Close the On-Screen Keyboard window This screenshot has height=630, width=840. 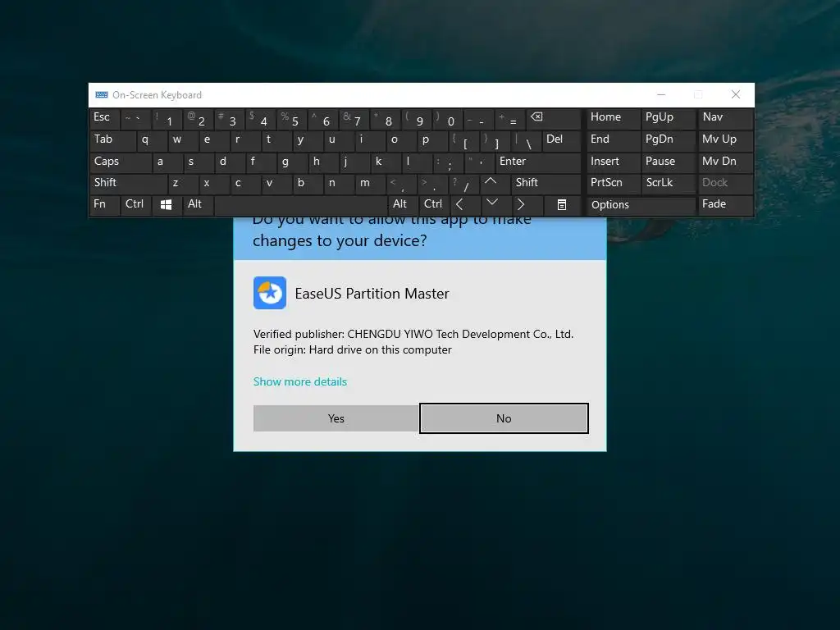tap(736, 95)
